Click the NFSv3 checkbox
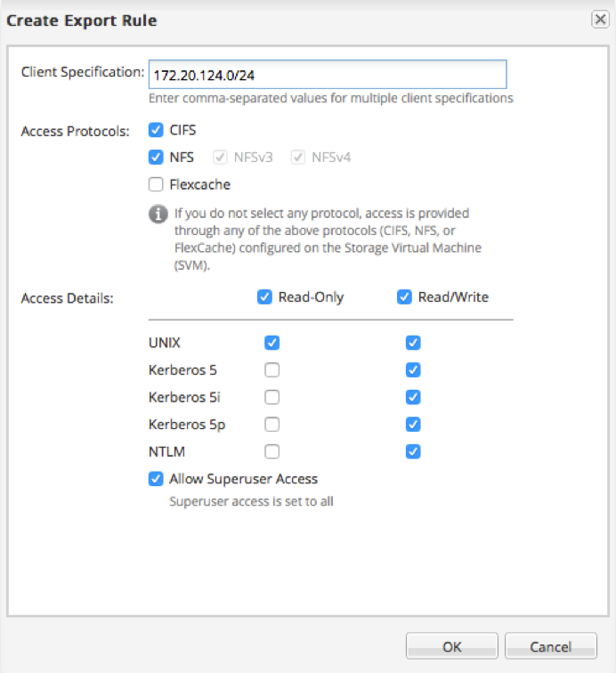 219,158
